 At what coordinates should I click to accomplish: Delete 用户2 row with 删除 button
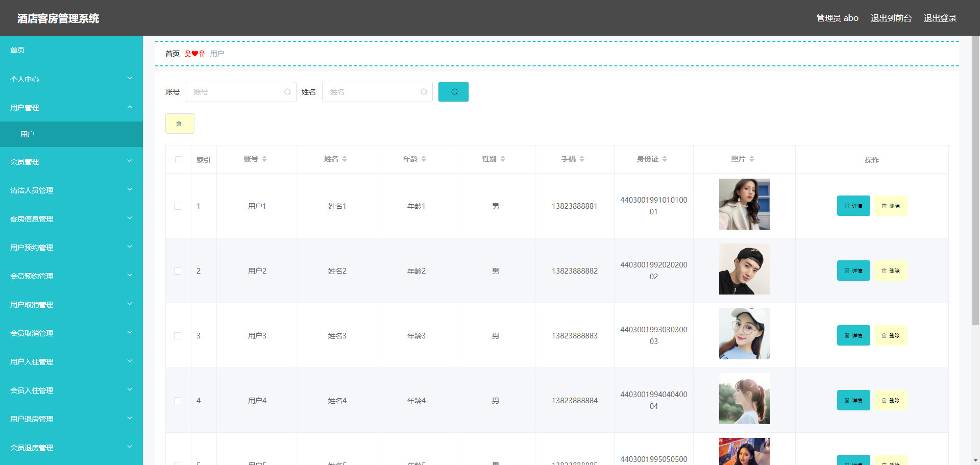pyautogui.click(x=891, y=271)
